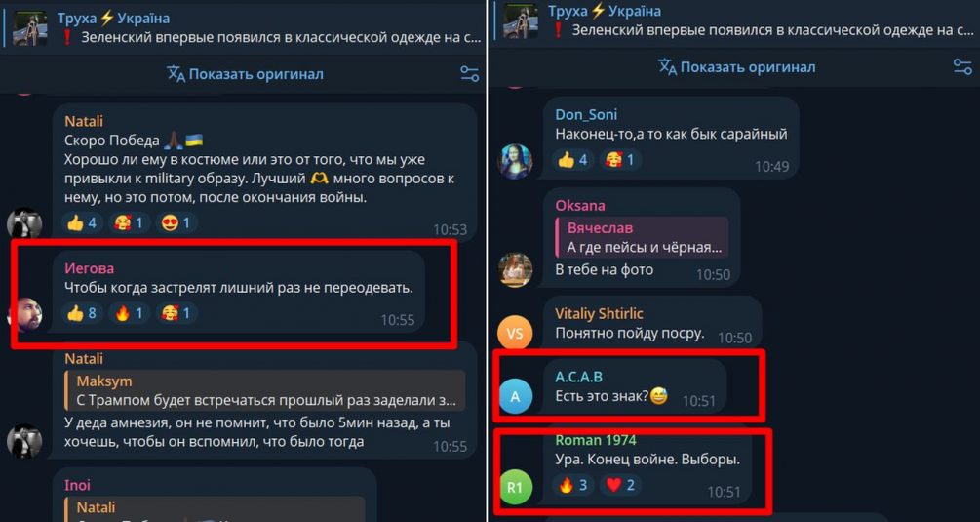Screen dimensions: 980x522
Task: Toggle red heart 2 reaction on Roman 1974
Action: pos(620,485)
